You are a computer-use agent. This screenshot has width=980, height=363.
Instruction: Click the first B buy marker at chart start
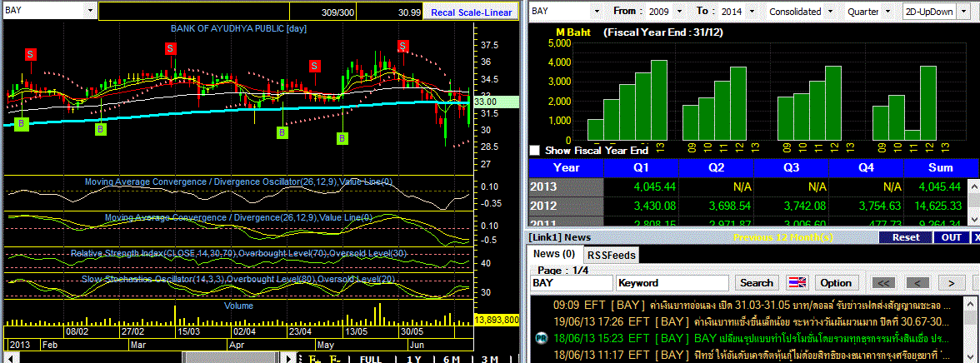coord(22,124)
